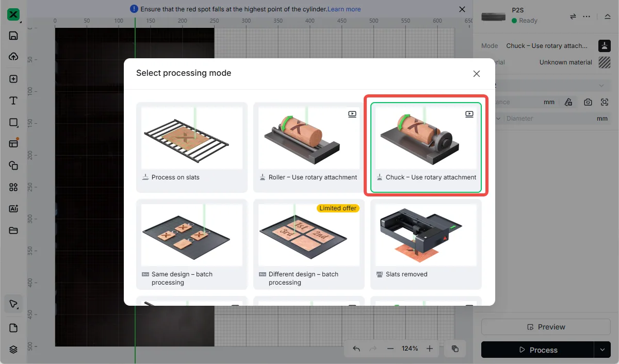The image size is (619, 364).
Task: Open the combine shapes tool
Action: click(13, 166)
